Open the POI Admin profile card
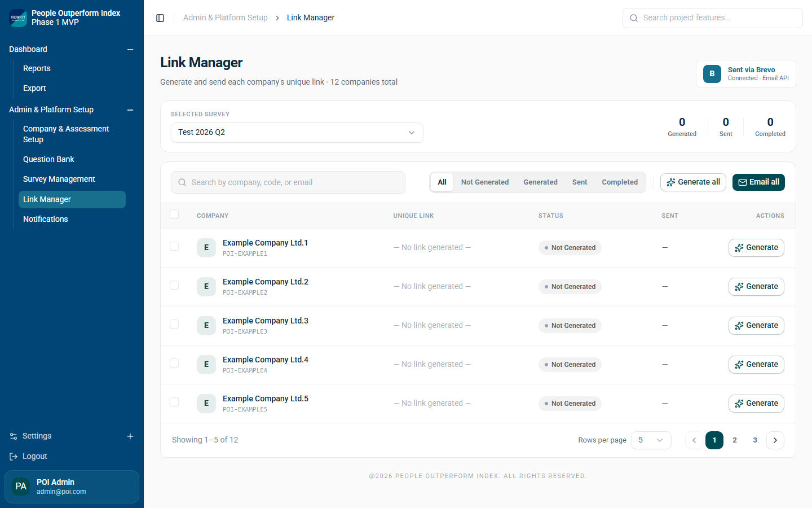The height and width of the screenshot is (508, 812). point(72,487)
